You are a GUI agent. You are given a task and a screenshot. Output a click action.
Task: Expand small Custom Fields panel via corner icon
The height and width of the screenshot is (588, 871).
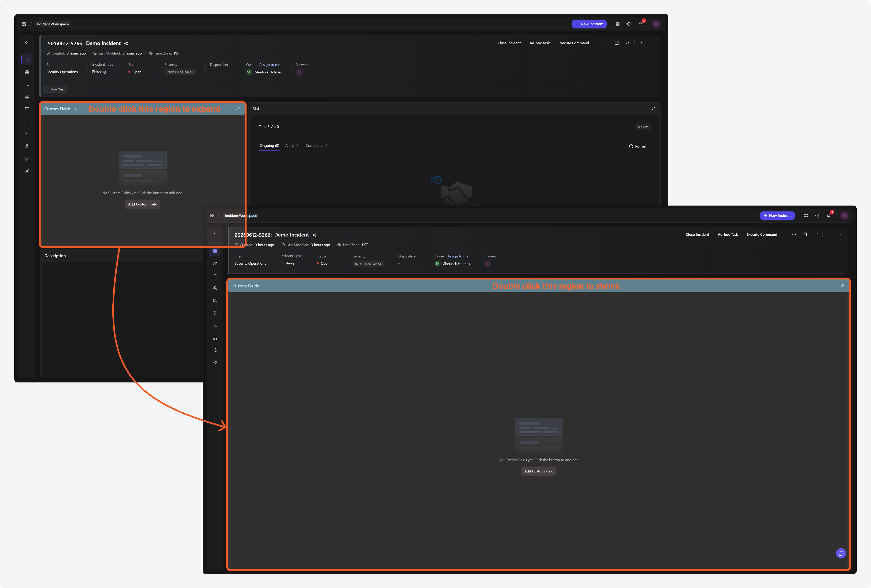238,109
